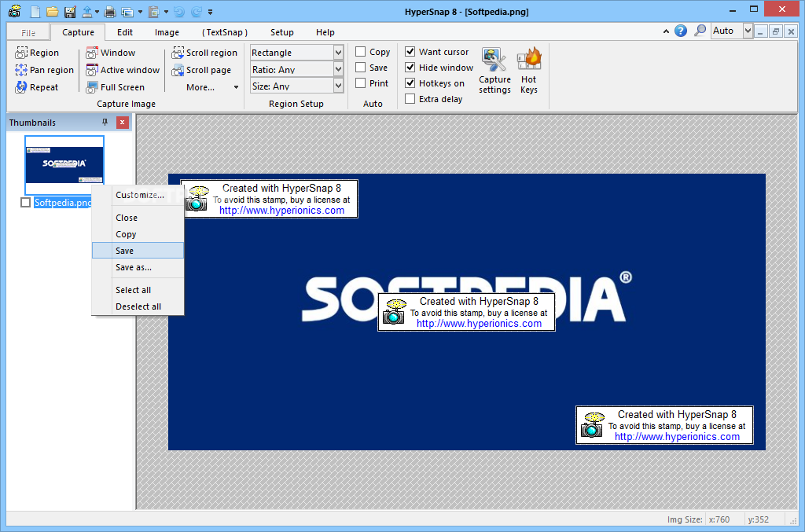Viewport: 805px width, 532px height.
Task: Enable Auto Print checkbox
Action: click(360, 83)
